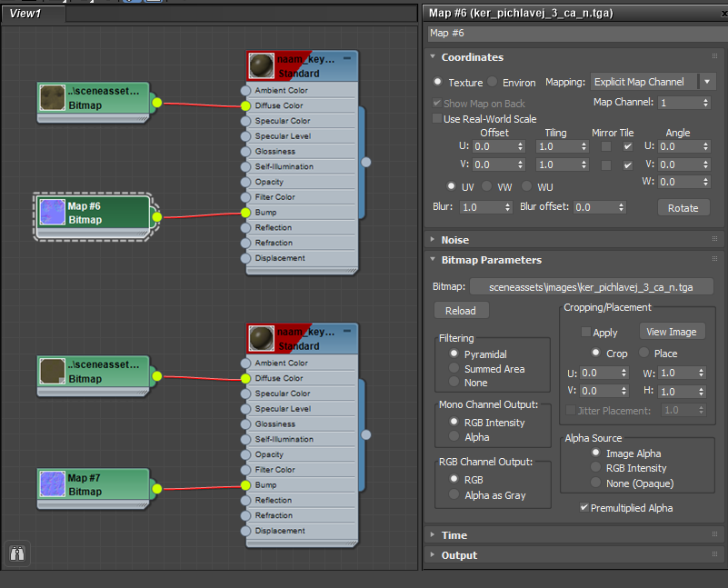Click the 'Self-Illumination' slot label on upper material
The height and width of the screenshot is (588, 728).
pos(284,166)
